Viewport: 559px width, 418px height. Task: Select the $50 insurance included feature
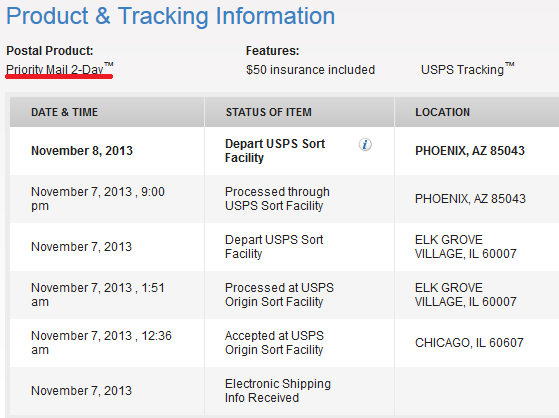(x=310, y=70)
